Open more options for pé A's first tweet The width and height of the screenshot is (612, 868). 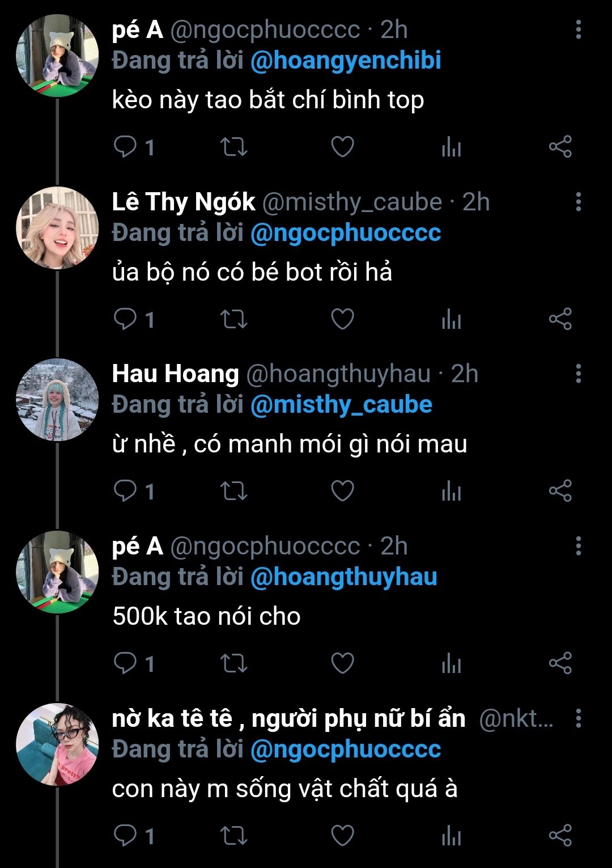[x=578, y=29]
